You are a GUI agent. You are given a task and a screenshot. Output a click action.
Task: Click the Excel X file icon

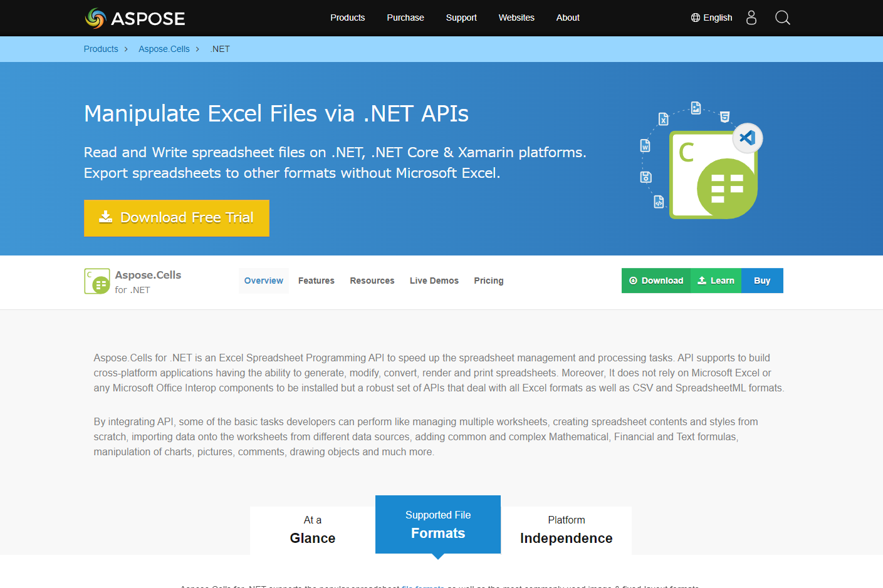664,119
